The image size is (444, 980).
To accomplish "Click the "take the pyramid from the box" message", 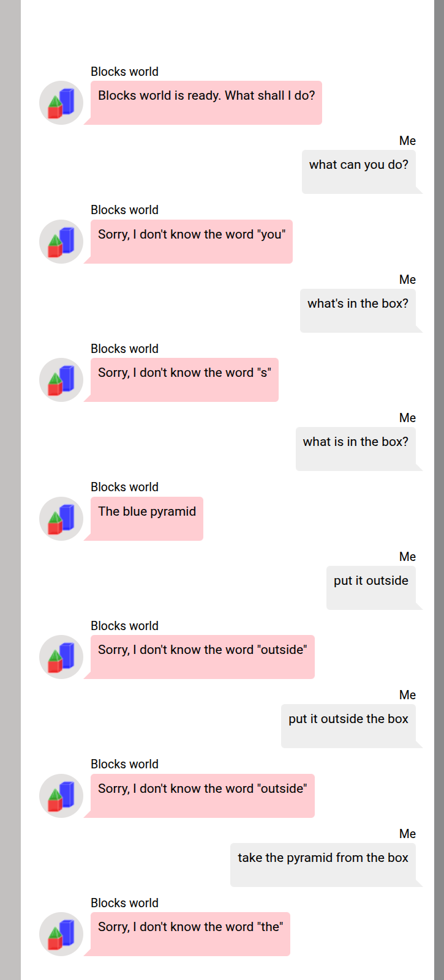I will point(323,864).
